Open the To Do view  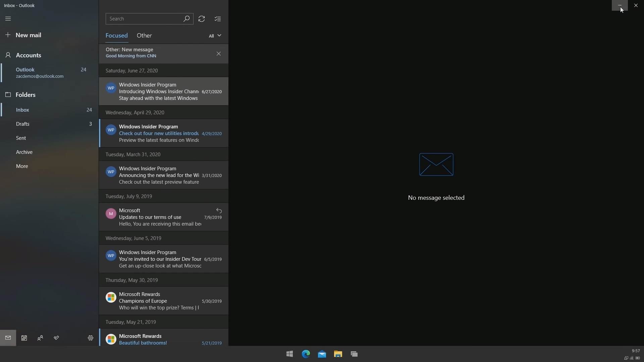[56, 338]
